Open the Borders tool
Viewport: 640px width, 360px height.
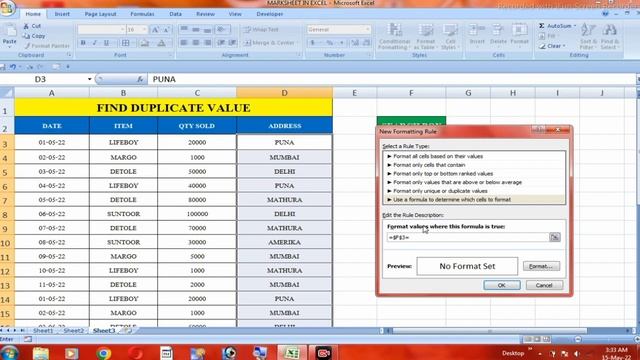coord(126,43)
